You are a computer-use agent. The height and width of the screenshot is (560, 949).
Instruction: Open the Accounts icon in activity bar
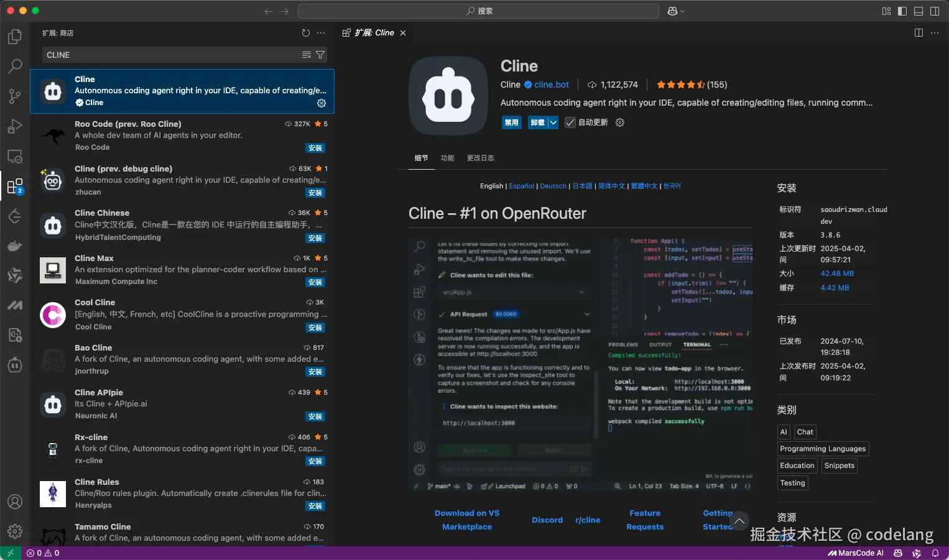pos(15,502)
